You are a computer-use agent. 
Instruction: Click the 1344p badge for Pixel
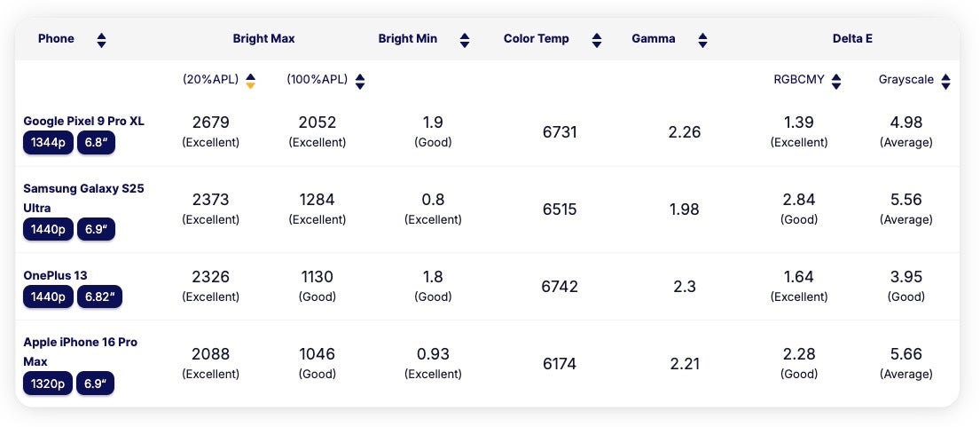pos(48,143)
